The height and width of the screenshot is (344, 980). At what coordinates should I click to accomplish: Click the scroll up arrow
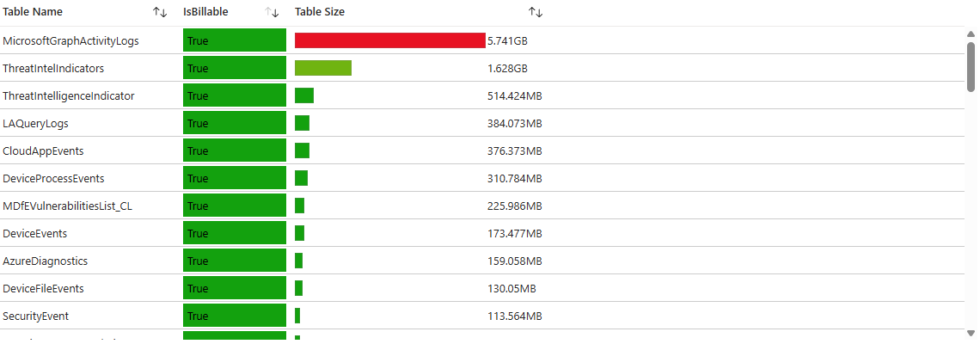[x=971, y=34]
